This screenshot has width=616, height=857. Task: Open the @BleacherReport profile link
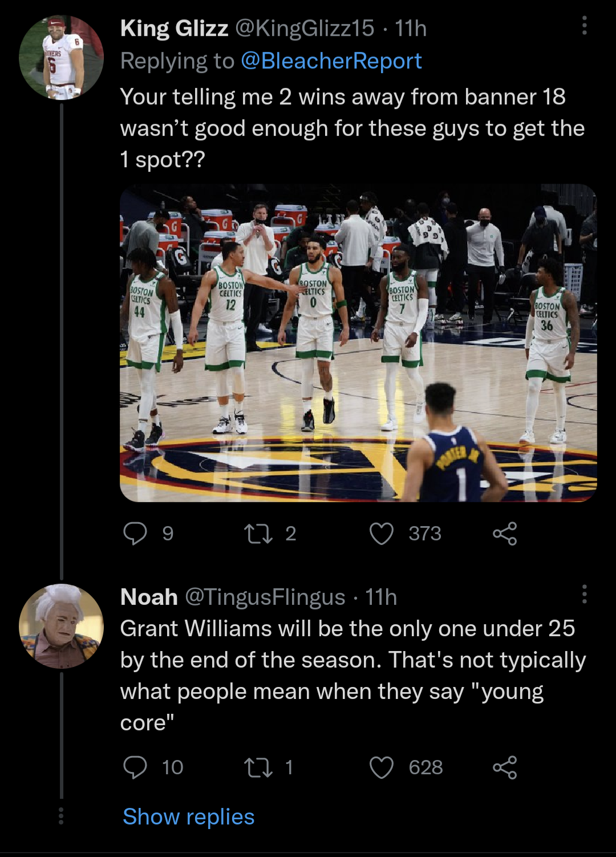click(x=332, y=60)
